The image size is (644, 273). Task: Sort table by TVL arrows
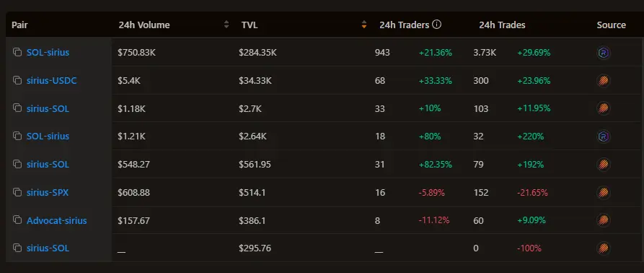[364, 25]
